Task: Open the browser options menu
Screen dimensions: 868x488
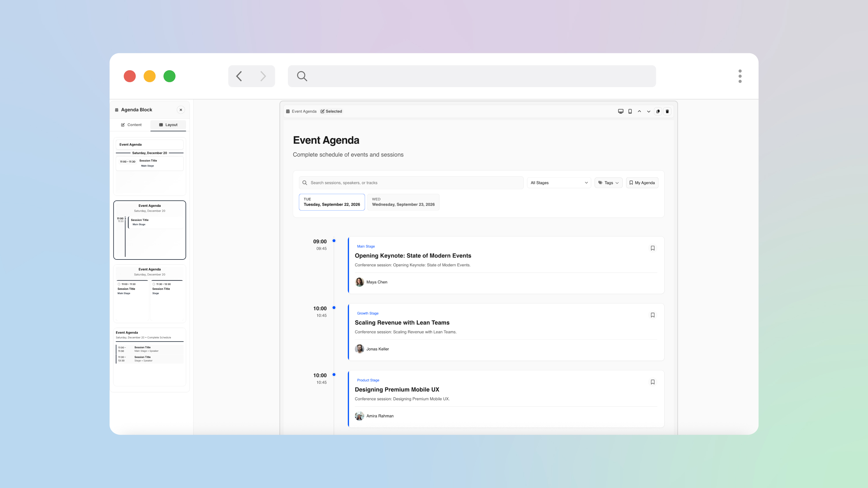Action: click(740, 76)
